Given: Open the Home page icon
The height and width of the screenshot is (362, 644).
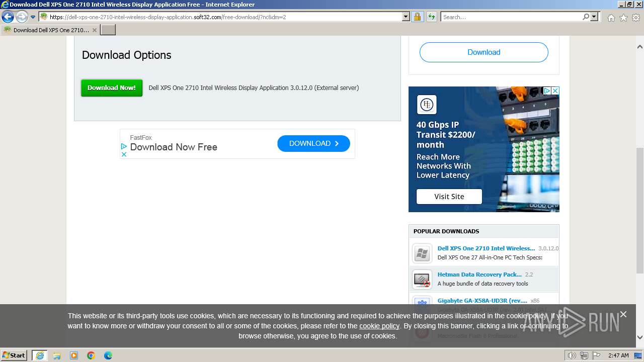Looking at the screenshot, I should [x=611, y=18].
